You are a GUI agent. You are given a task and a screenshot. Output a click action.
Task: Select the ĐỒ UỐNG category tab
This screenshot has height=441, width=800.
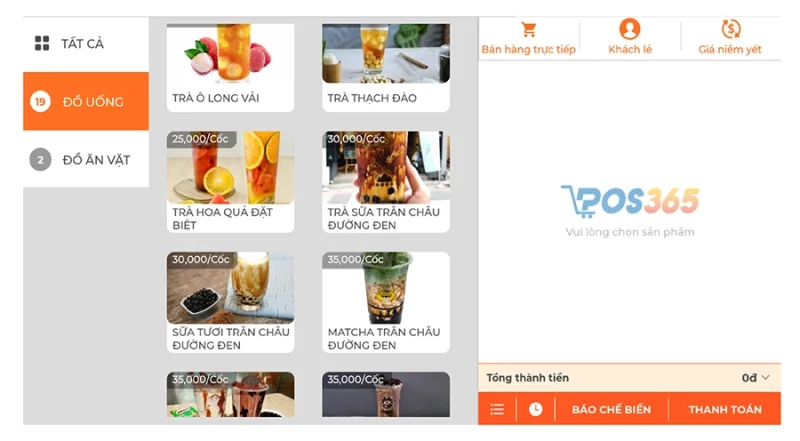(x=86, y=101)
